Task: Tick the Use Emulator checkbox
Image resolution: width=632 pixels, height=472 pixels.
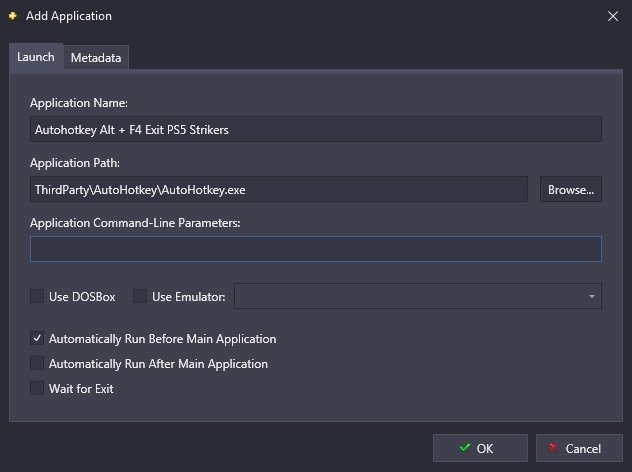Action: (x=140, y=296)
